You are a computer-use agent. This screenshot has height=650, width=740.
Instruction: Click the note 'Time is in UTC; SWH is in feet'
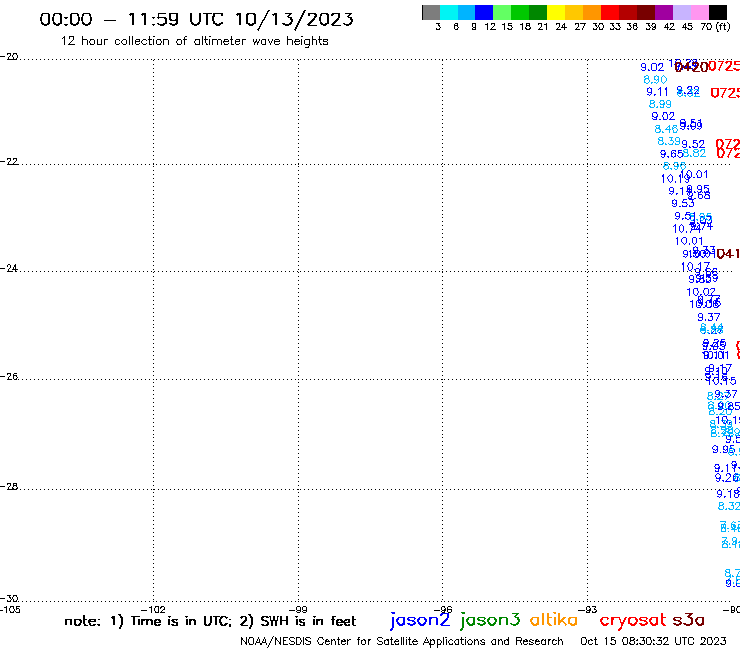point(210,621)
